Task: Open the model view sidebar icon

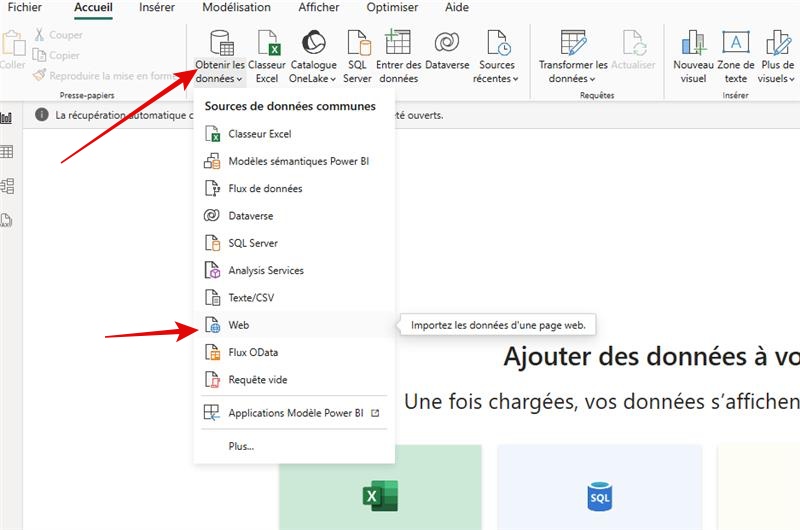Action: click(x=7, y=186)
